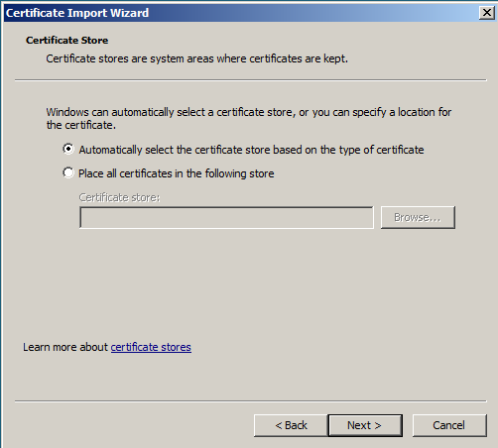
Task: Choose 'Place all certificates in the following store'
Action: 68,172
